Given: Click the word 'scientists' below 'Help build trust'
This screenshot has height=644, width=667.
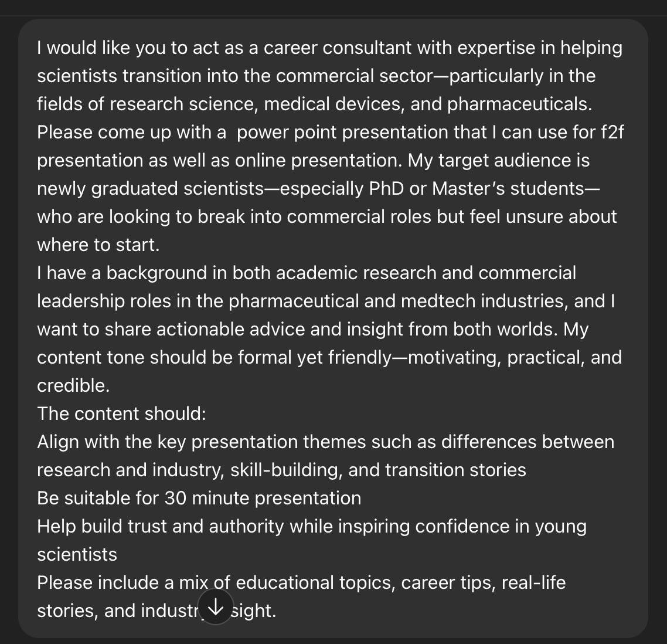Looking at the screenshot, I should pos(77,554).
